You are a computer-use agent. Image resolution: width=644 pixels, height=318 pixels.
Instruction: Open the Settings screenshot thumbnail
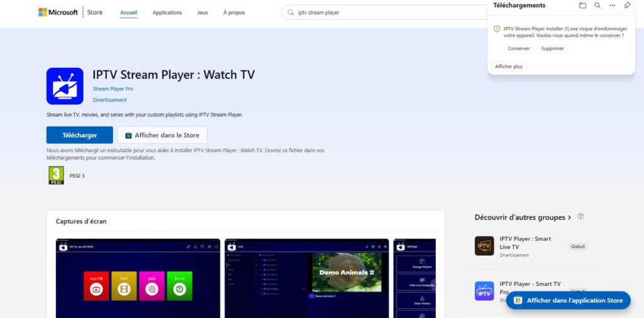[414, 278]
